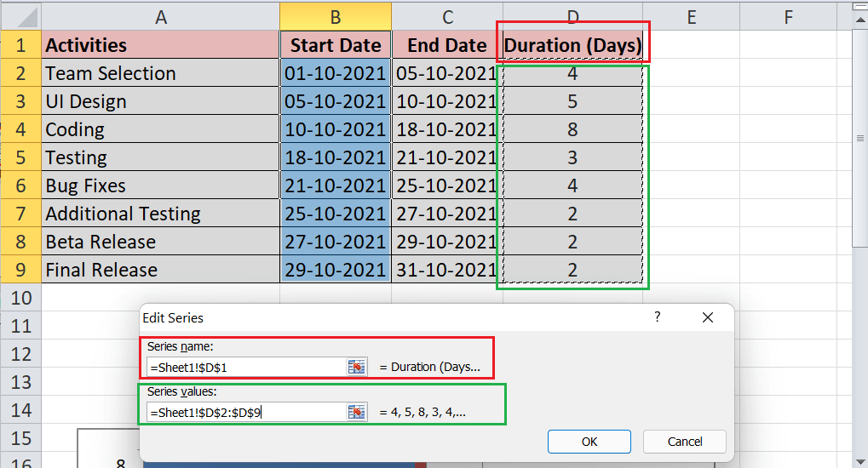
Task: Select empty cell F2
Action: click(x=788, y=73)
